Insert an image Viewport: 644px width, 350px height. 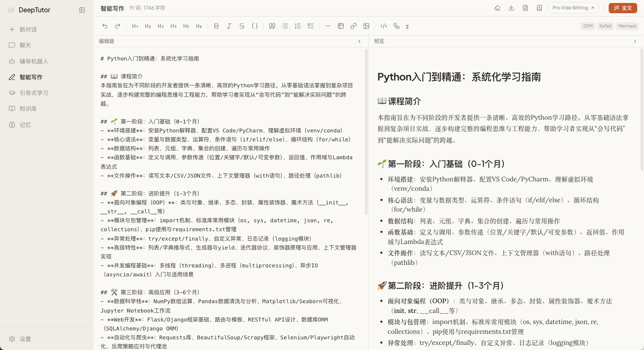366,26
